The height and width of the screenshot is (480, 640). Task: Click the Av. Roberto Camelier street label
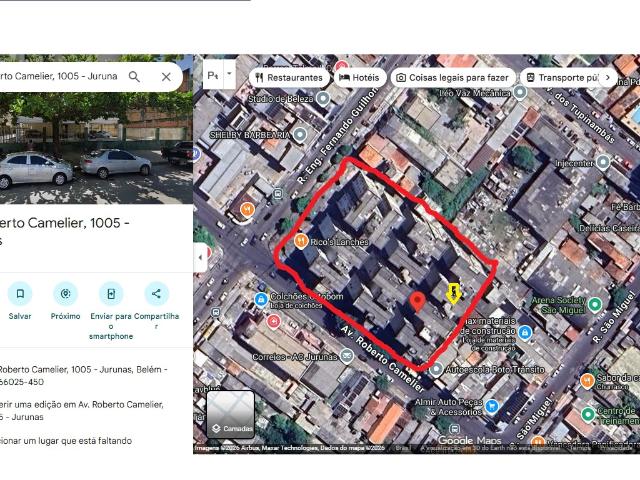click(x=382, y=358)
